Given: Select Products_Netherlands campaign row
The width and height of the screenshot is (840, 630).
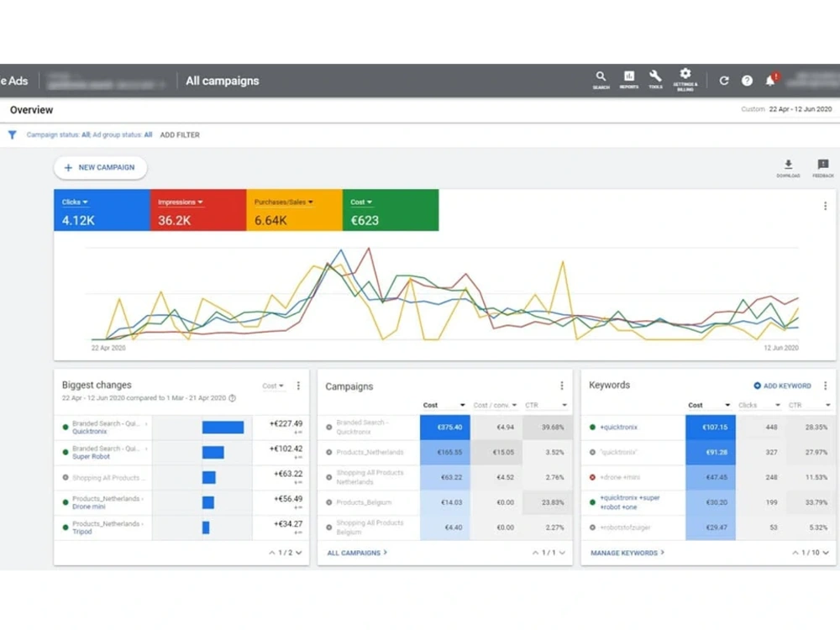Looking at the screenshot, I should [444, 453].
